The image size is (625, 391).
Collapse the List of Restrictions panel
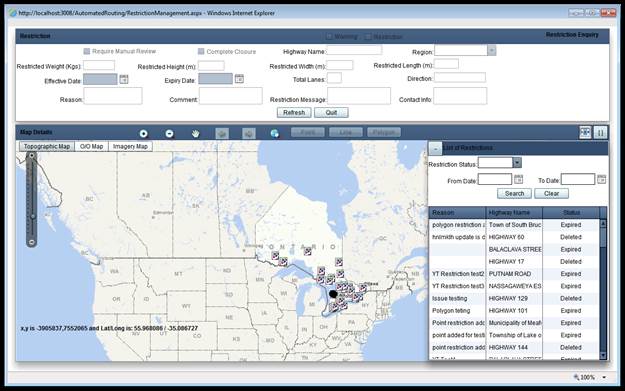pos(435,149)
